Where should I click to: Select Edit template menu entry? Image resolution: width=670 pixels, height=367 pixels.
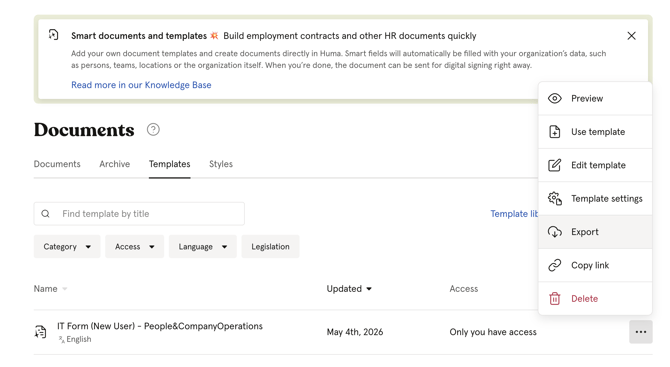(595, 165)
